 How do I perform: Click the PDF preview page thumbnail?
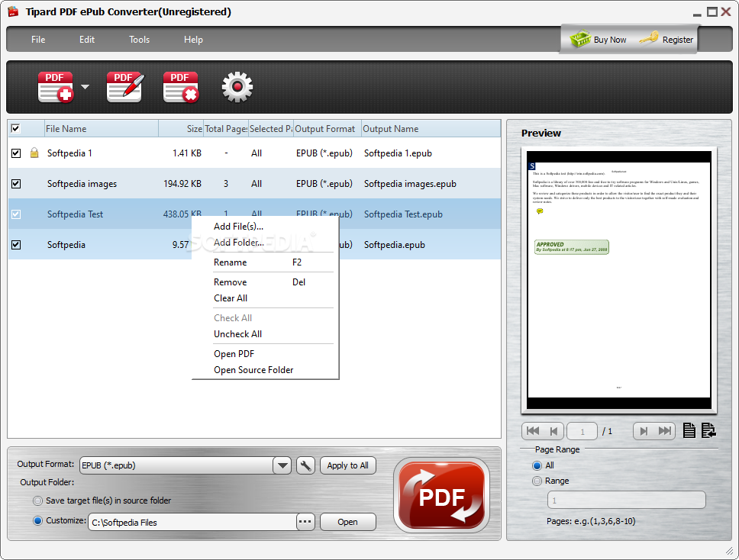(619, 280)
